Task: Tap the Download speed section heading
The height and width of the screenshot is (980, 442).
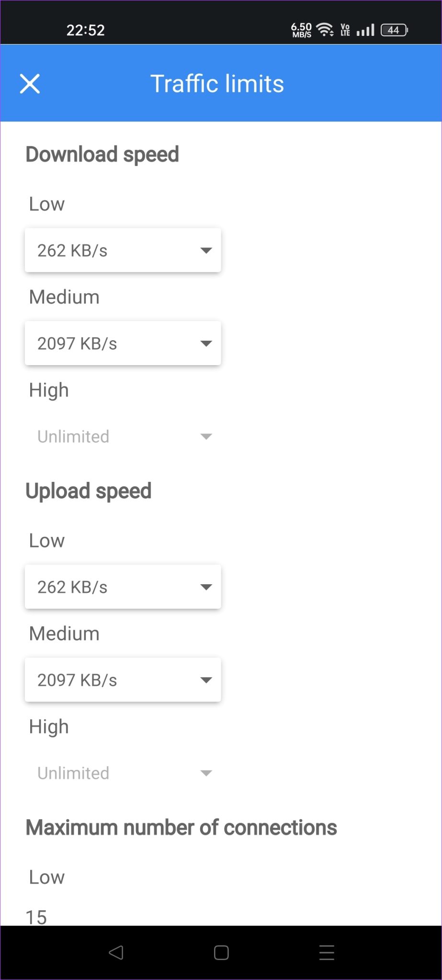Action: pos(102,154)
